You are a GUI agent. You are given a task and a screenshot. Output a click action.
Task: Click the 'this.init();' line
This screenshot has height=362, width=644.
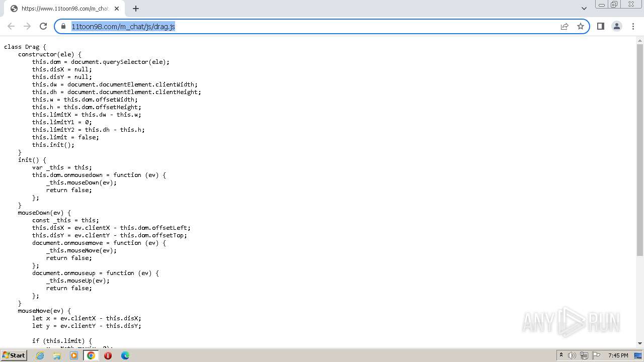53,145
